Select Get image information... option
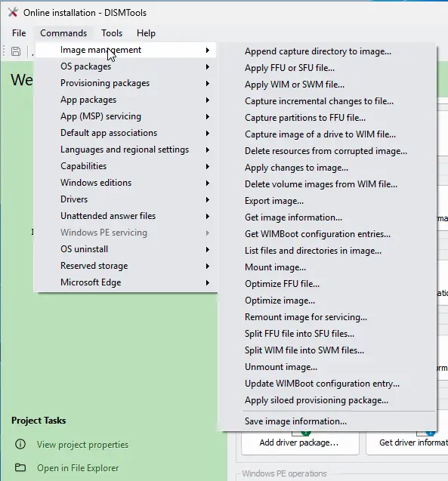 point(293,217)
